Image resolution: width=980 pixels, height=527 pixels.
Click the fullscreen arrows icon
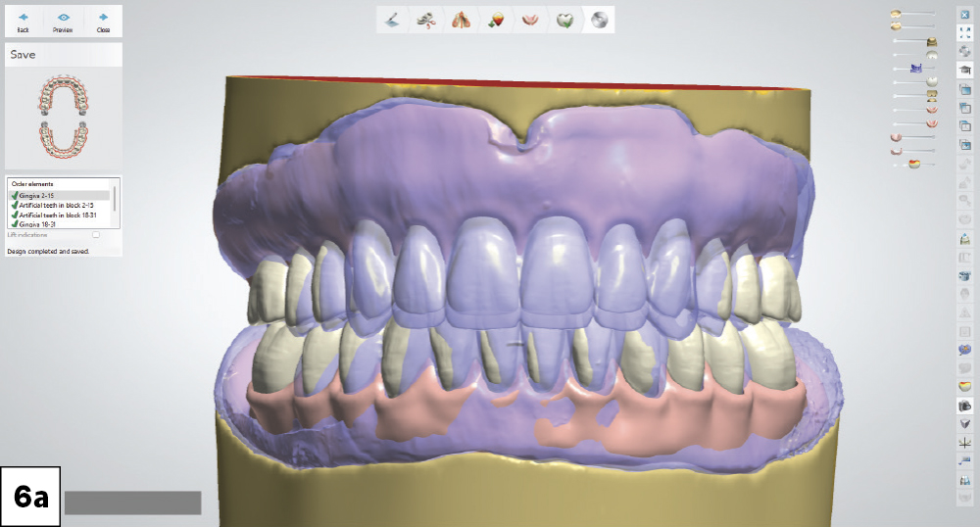[965, 32]
